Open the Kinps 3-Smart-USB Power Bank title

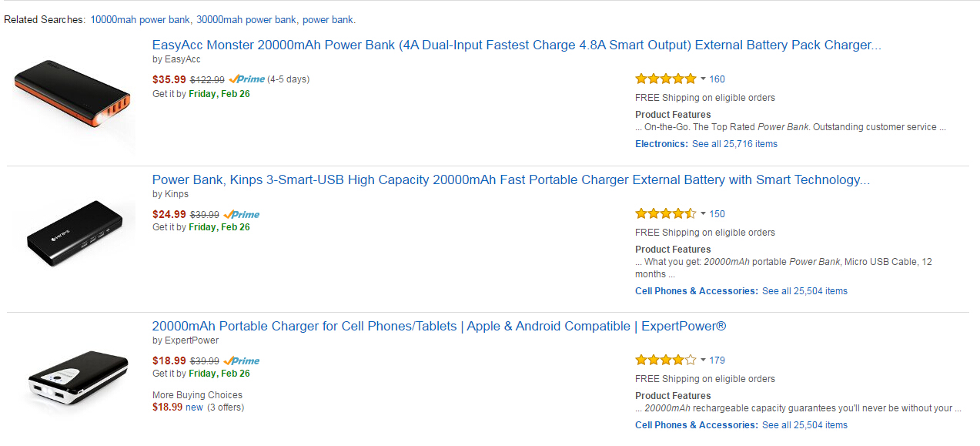coord(510,180)
